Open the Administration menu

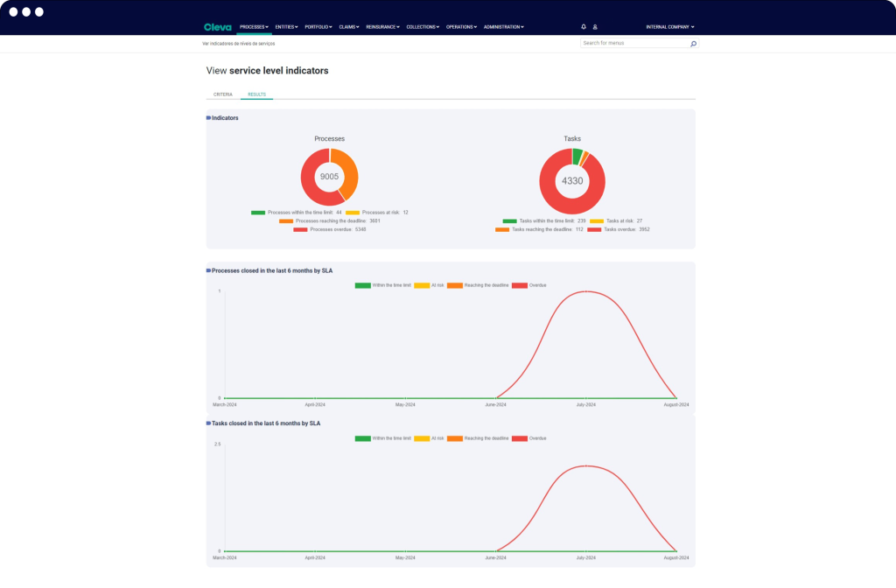[503, 27]
